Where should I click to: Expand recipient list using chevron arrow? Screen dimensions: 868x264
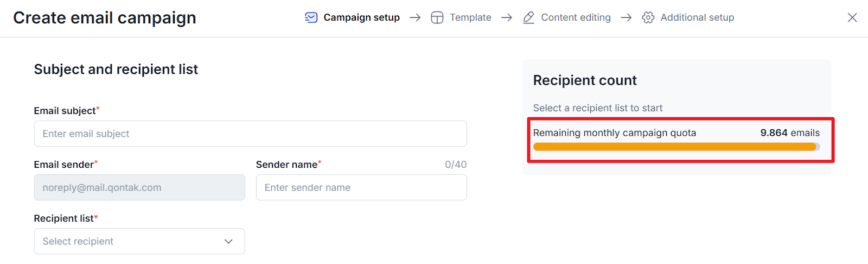tap(228, 241)
